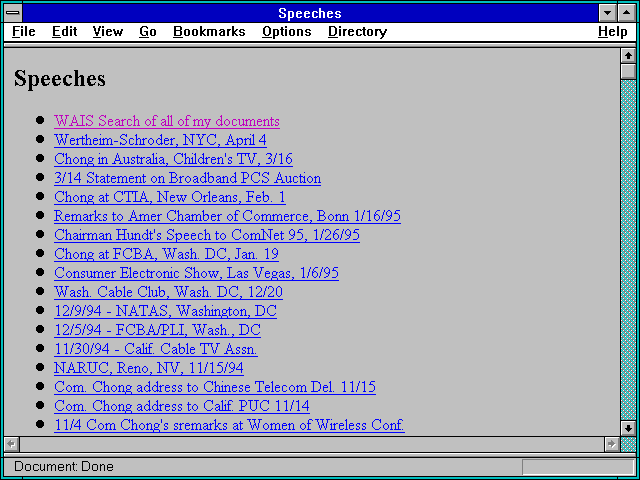Click the vertical scrollbar thumb
The width and height of the screenshot is (640, 480).
628,71
